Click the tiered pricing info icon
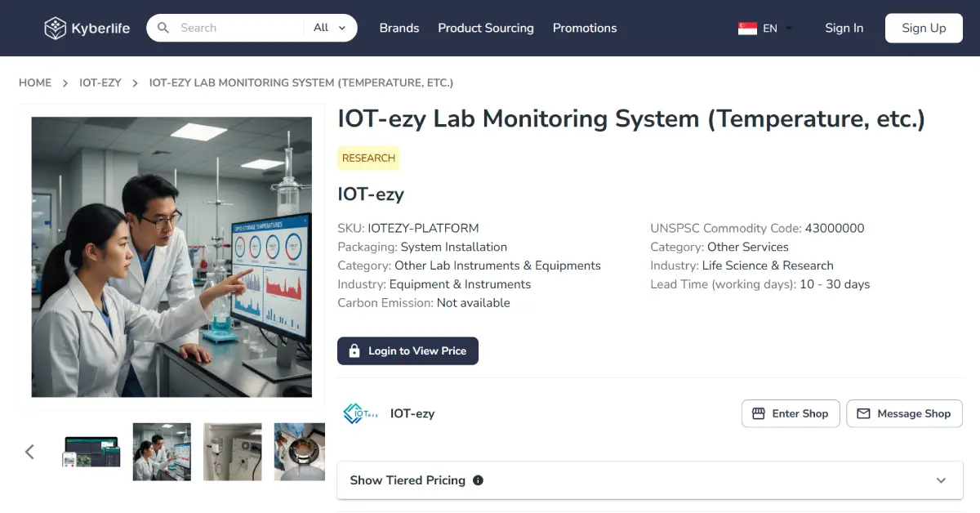 (x=478, y=480)
